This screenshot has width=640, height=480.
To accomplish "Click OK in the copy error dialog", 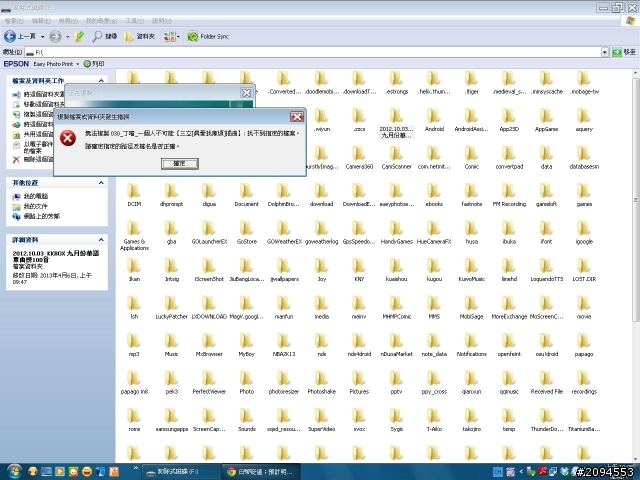I will [x=180, y=164].
